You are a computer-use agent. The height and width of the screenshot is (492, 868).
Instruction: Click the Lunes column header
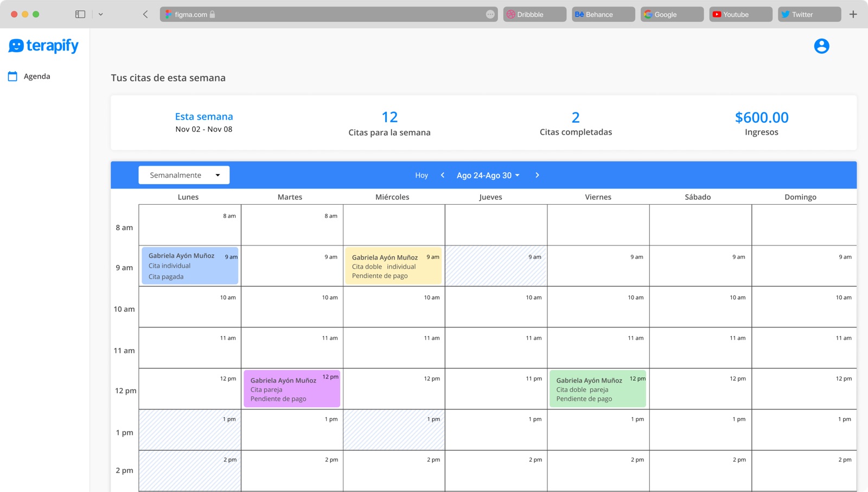[x=188, y=197]
